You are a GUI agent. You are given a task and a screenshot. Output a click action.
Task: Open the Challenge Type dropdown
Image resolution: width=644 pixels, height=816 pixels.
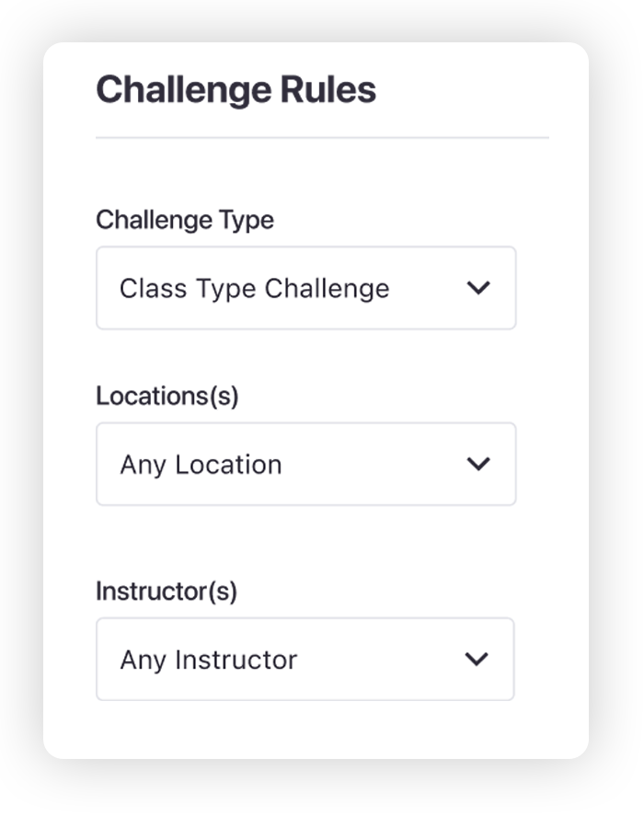306,288
